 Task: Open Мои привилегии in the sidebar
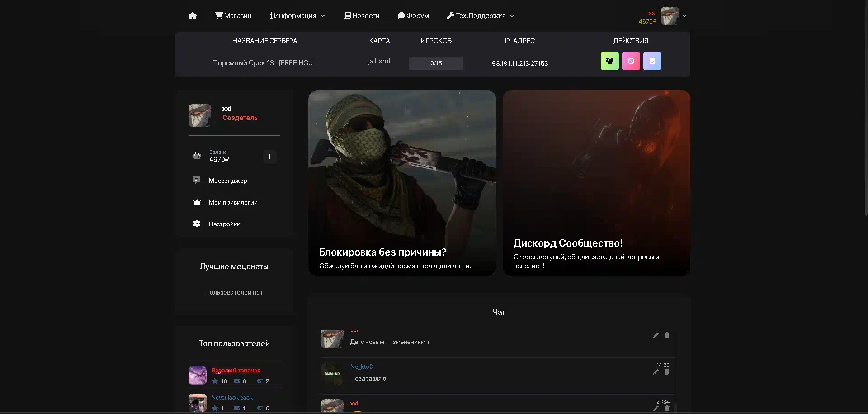coord(233,202)
